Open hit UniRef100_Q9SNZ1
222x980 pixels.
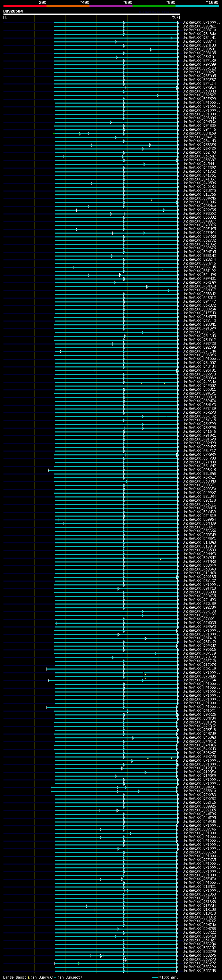(x=199, y=26)
